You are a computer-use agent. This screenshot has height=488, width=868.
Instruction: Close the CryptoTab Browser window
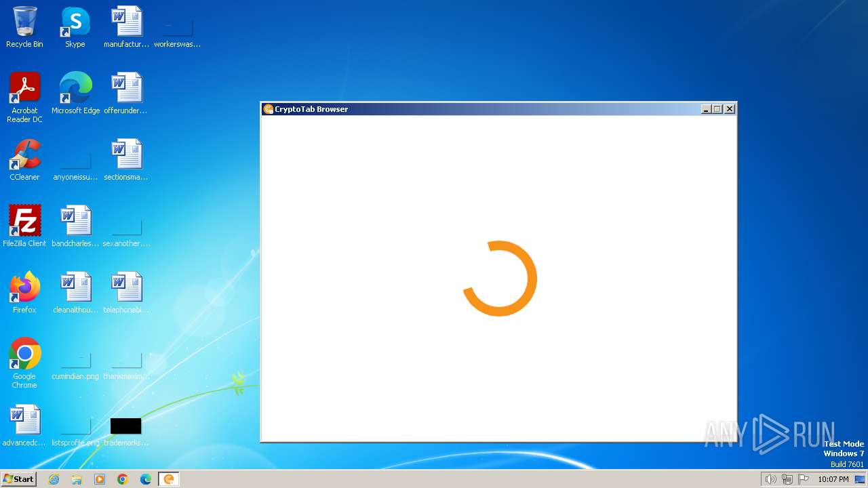coord(730,109)
